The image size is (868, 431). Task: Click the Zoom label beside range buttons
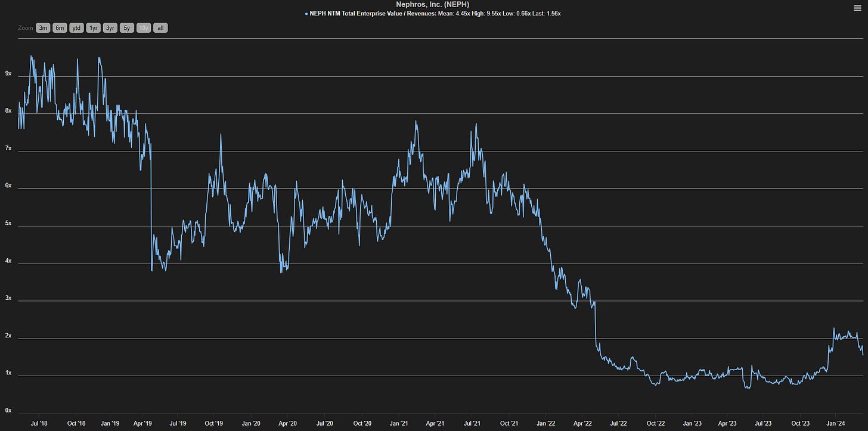[26, 28]
